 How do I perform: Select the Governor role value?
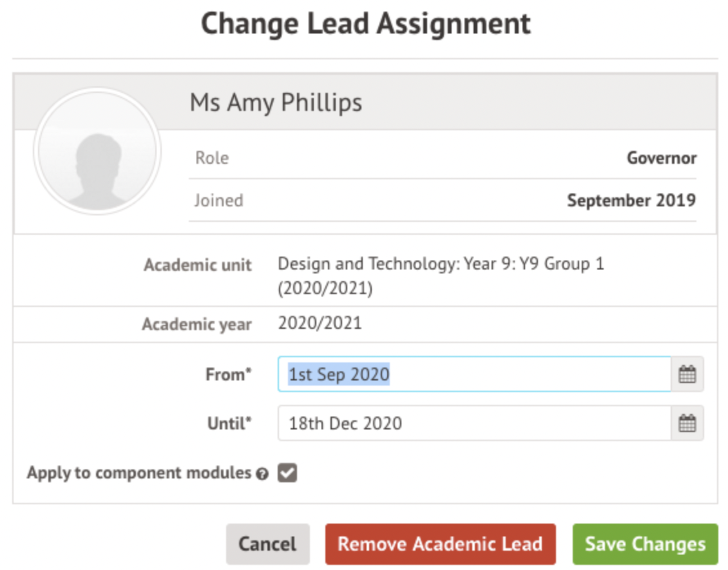click(662, 158)
